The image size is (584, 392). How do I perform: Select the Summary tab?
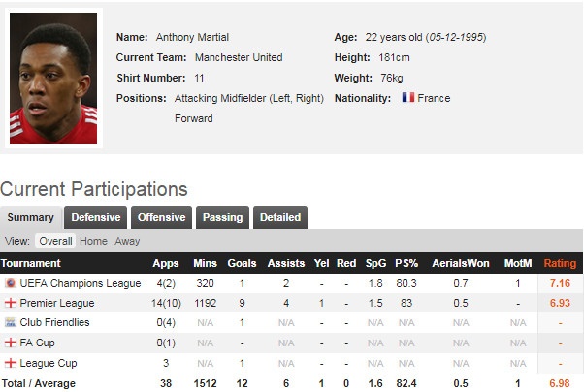31,217
